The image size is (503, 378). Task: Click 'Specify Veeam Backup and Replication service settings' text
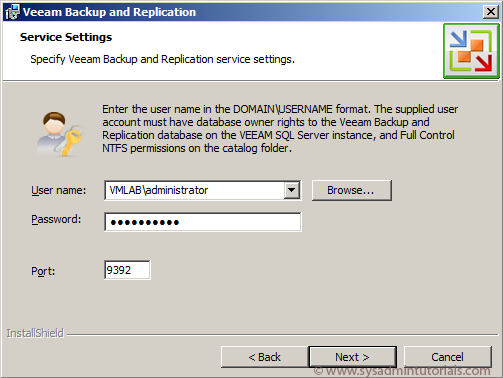pos(163,59)
